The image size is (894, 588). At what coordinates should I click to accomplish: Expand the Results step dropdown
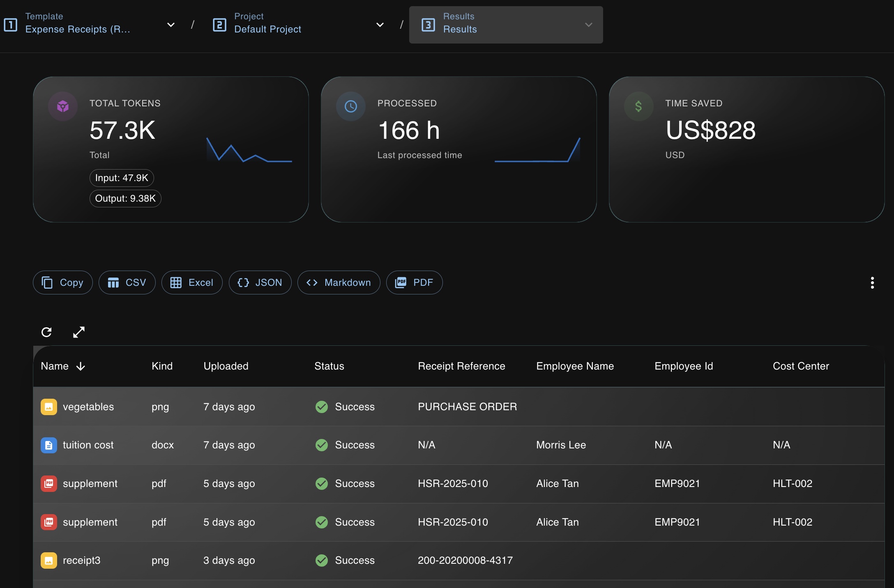[588, 25]
